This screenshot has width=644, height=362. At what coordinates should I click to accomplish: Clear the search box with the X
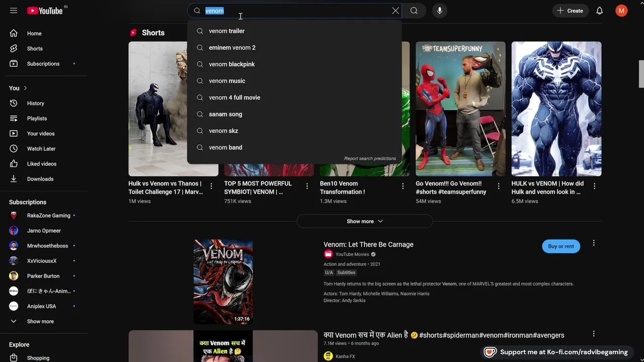[x=395, y=11]
